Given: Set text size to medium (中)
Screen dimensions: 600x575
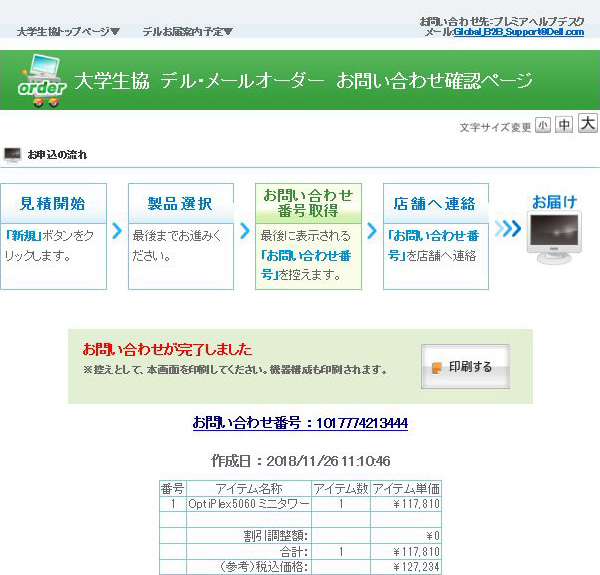Looking at the screenshot, I should [x=564, y=124].
